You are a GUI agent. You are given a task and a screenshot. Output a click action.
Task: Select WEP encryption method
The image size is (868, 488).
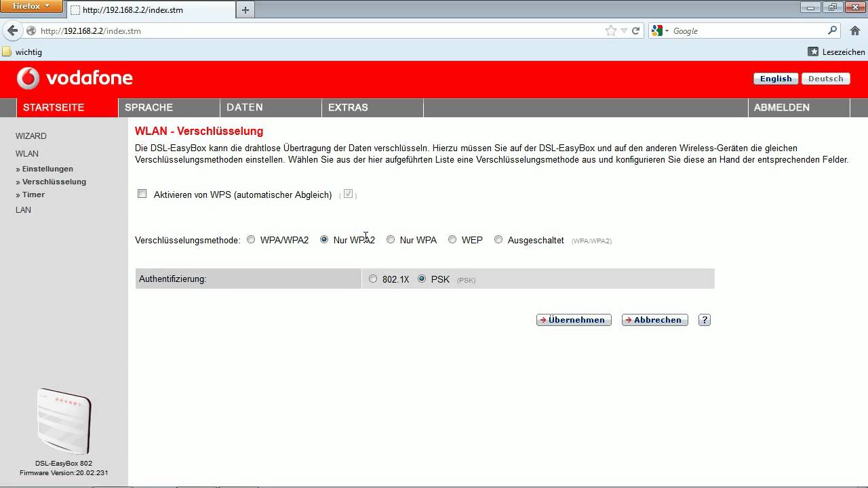click(x=452, y=239)
